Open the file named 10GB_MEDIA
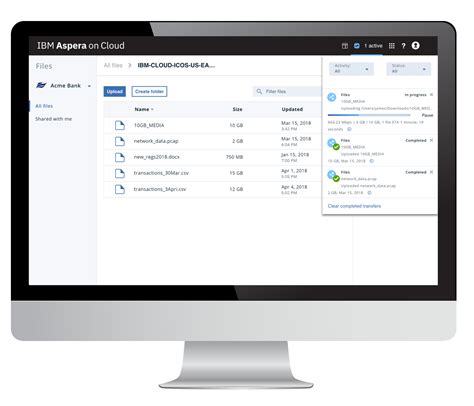The image size is (474, 406). coord(149,125)
